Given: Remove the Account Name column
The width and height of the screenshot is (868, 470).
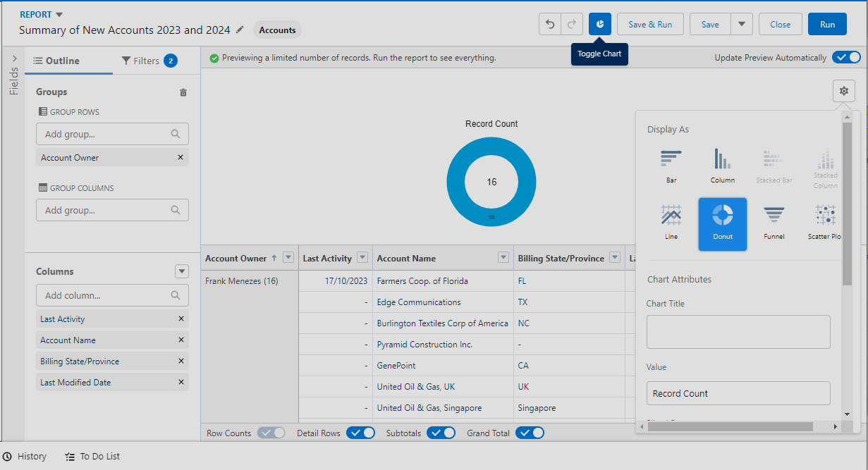Looking at the screenshot, I should tap(181, 340).
